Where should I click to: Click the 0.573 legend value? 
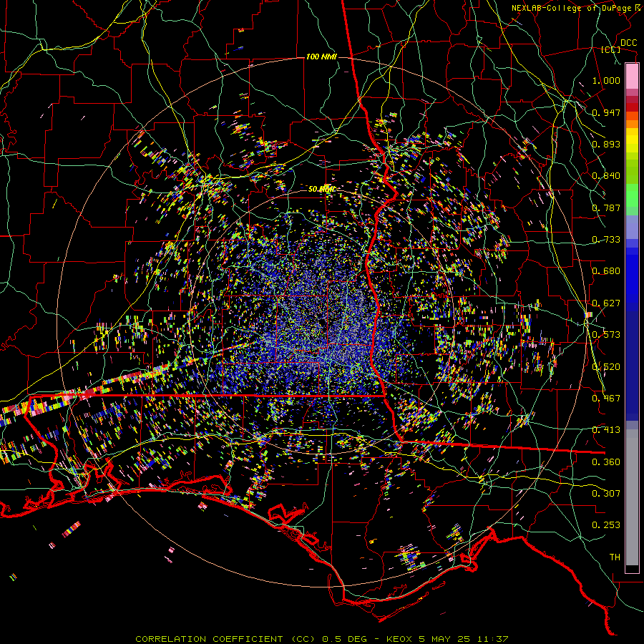click(606, 335)
